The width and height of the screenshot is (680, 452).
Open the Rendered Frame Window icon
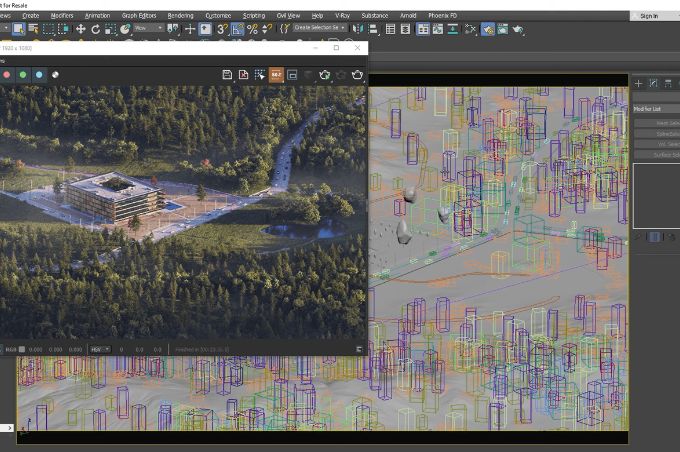503,29
